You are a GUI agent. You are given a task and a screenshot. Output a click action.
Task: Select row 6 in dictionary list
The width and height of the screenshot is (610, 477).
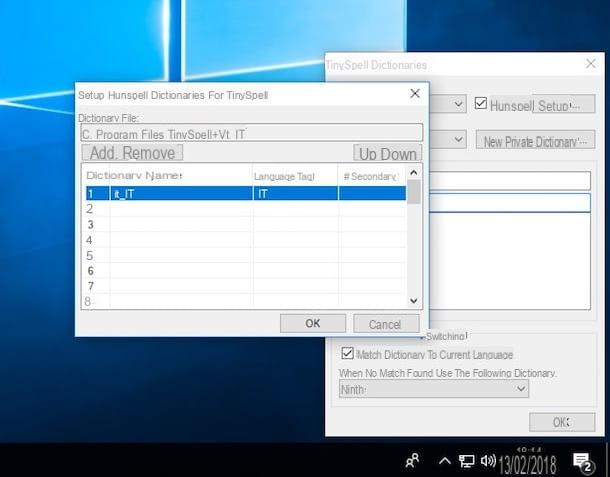pos(246,271)
